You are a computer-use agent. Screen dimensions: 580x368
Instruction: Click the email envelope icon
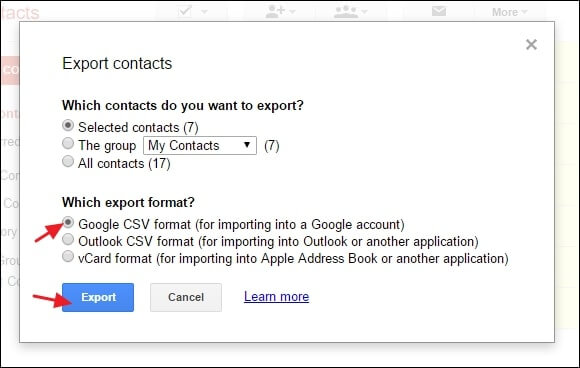click(x=439, y=11)
